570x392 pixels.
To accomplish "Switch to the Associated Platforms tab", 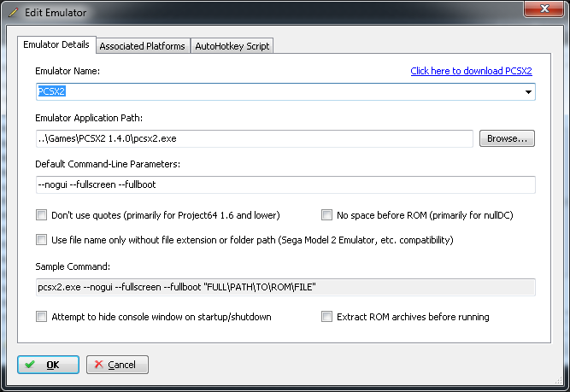I will 143,46.
